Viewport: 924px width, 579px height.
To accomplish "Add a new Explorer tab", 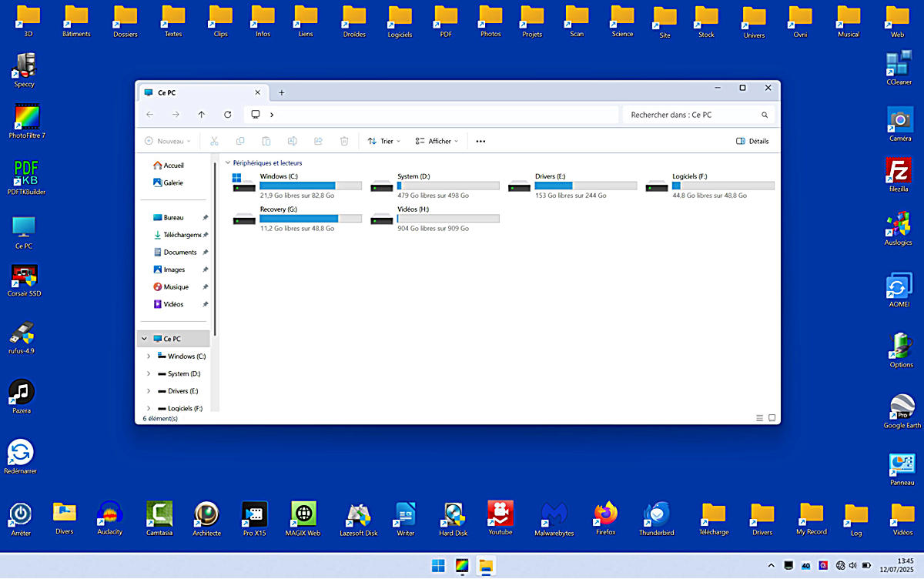I will 281,92.
